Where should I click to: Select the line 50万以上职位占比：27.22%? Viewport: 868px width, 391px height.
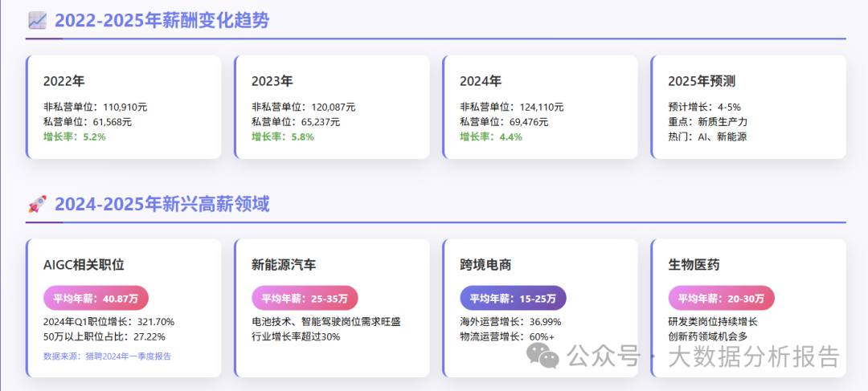click(x=104, y=336)
